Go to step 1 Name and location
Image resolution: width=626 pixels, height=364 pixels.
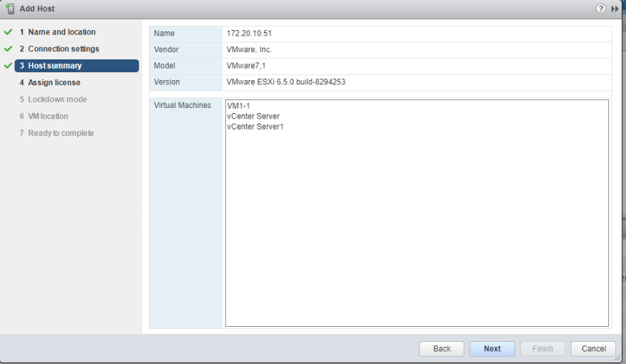[62, 32]
